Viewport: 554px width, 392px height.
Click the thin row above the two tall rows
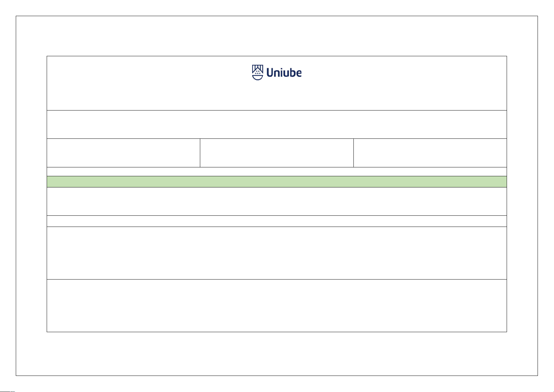click(x=277, y=221)
